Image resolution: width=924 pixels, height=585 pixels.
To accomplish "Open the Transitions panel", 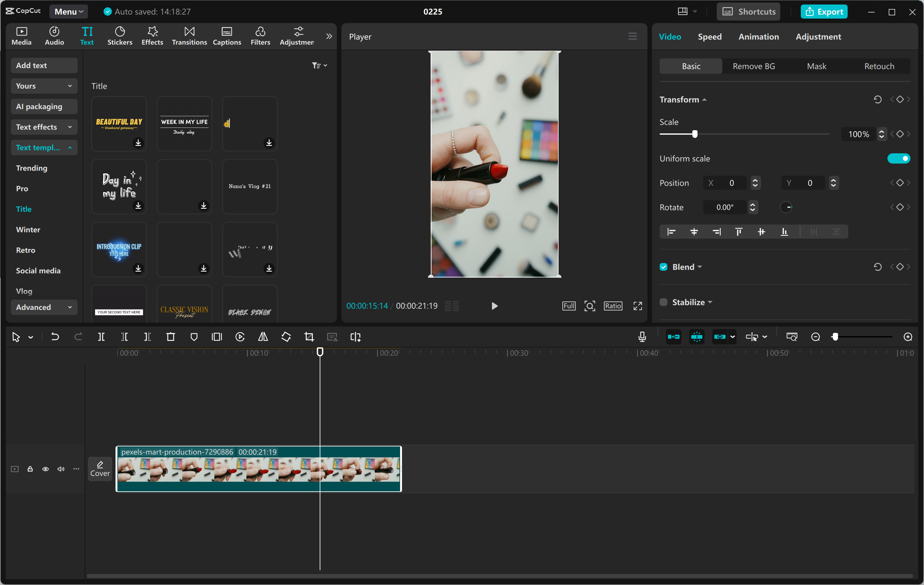I will pyautogui.click(x=189, y=35).
